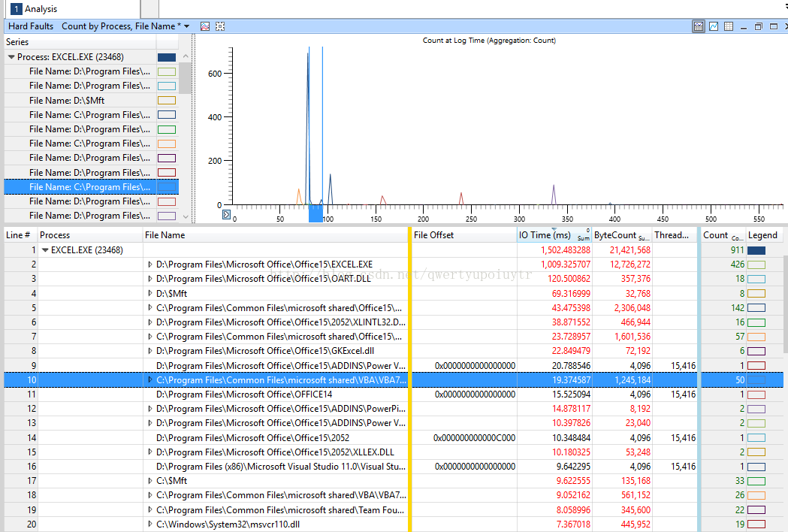Expand the C:\$Mft row
The width and height of the screenshot is (788, 532).
(149, 481)
